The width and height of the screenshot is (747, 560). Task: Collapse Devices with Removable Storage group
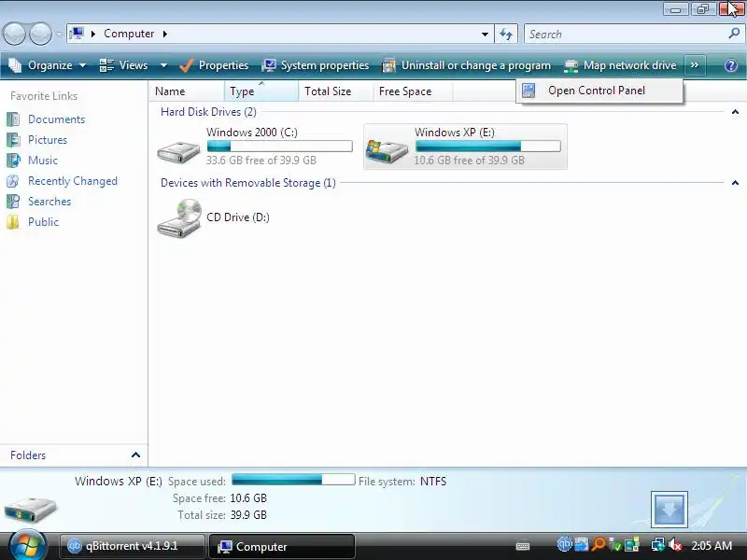point(735,183)
